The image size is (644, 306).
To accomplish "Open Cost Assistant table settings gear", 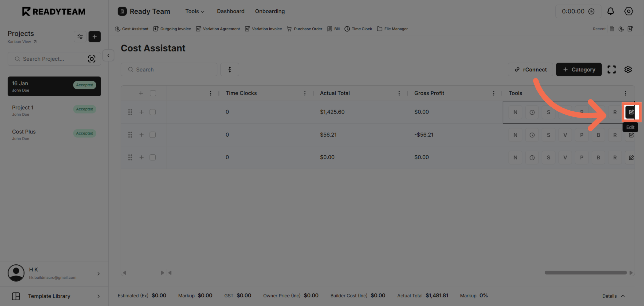I will [x=628, y=70].
